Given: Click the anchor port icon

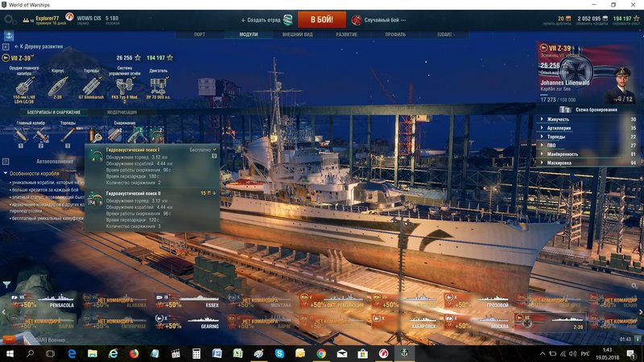Looking at the screenshot, I should coord(9,35).
